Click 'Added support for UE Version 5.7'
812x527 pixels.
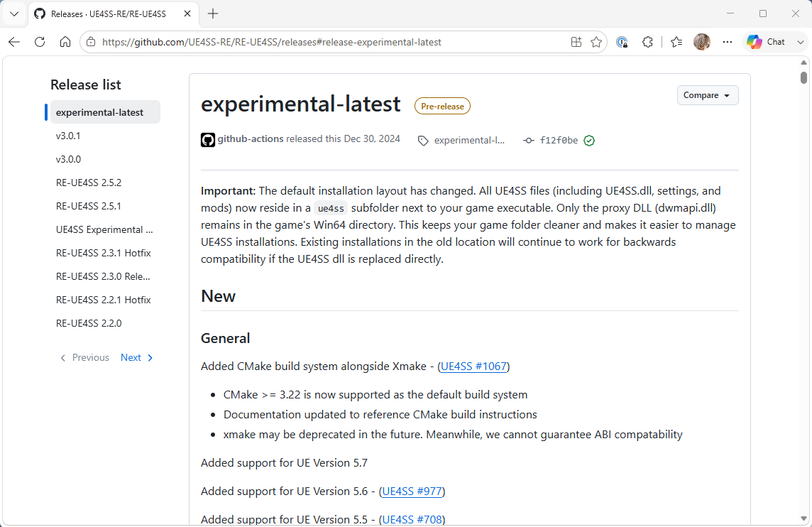(285, 463)
